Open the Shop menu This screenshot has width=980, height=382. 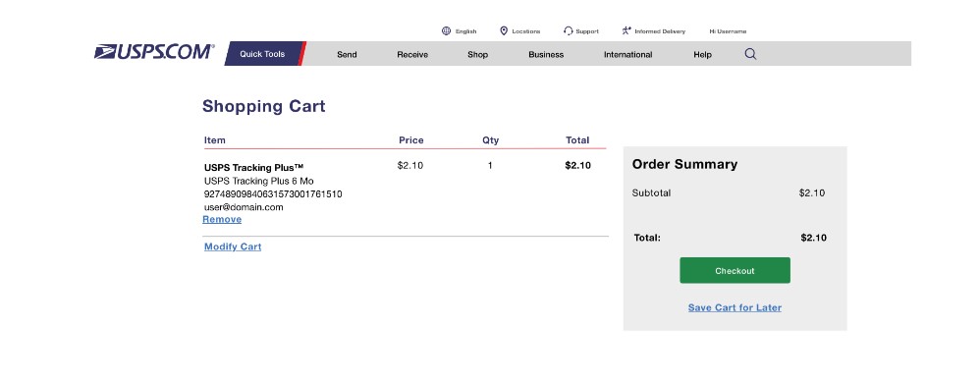click(477, 54)
